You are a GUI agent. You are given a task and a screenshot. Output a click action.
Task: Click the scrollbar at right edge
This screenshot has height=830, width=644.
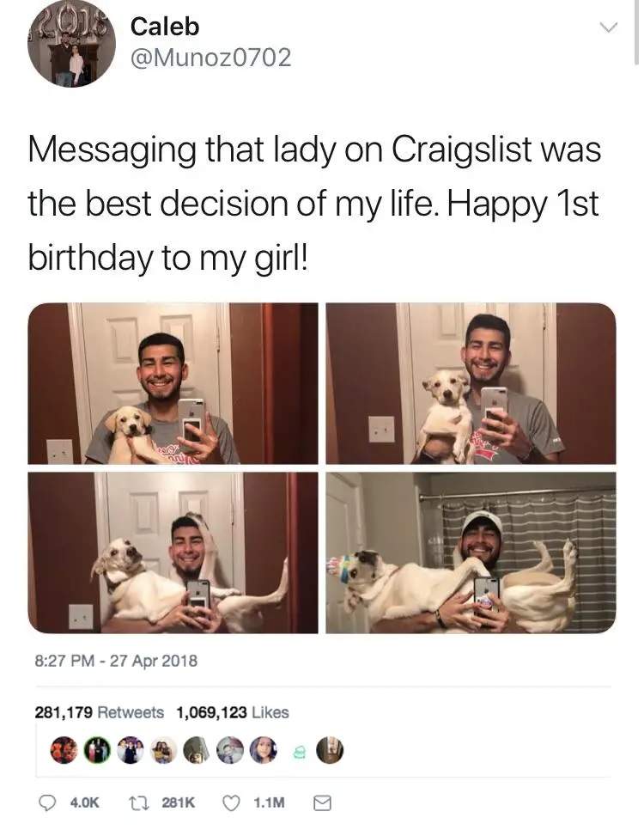[636, 32]
